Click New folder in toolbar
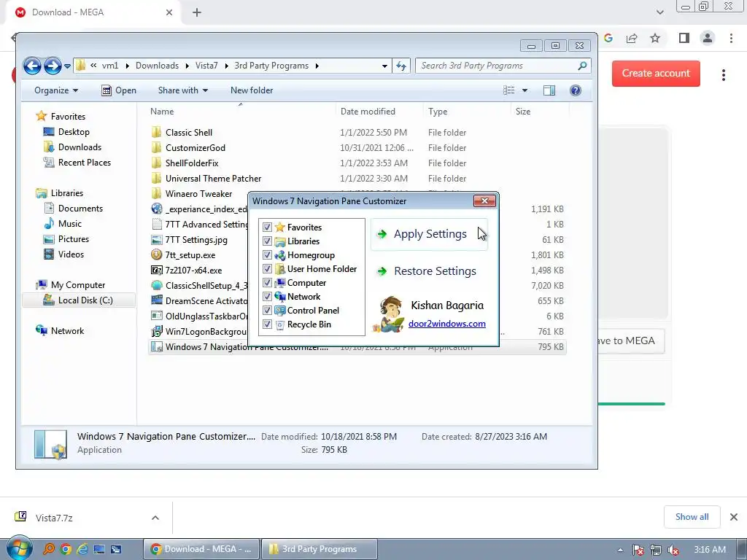This screenshot has height=560, width=747. (x=252, y=90)
